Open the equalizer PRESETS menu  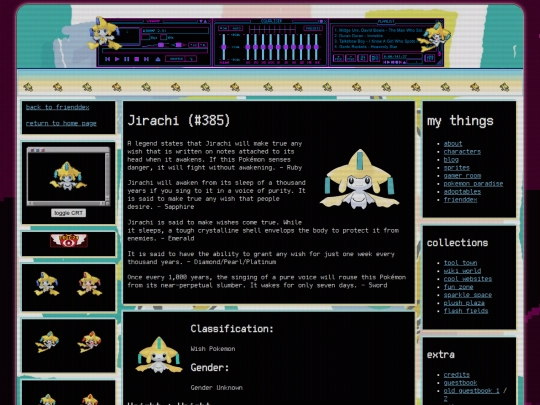(x=313, y=28)
